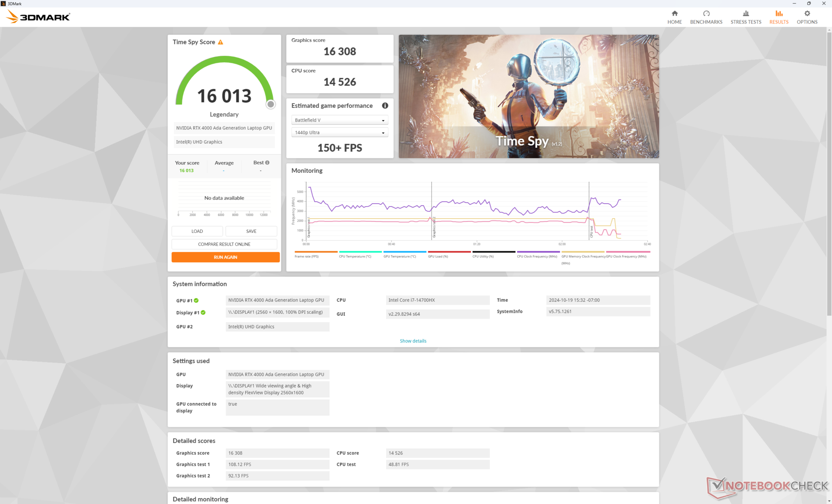Toggle the CPU Temperature legend line
This screenshot has height=504, width=832.
coord(360,252)
